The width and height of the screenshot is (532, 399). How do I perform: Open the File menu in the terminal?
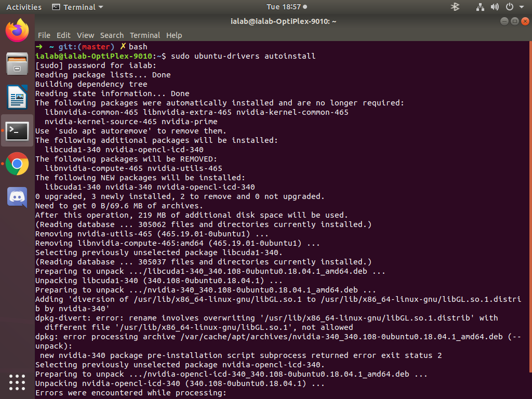tap(44, 35)
